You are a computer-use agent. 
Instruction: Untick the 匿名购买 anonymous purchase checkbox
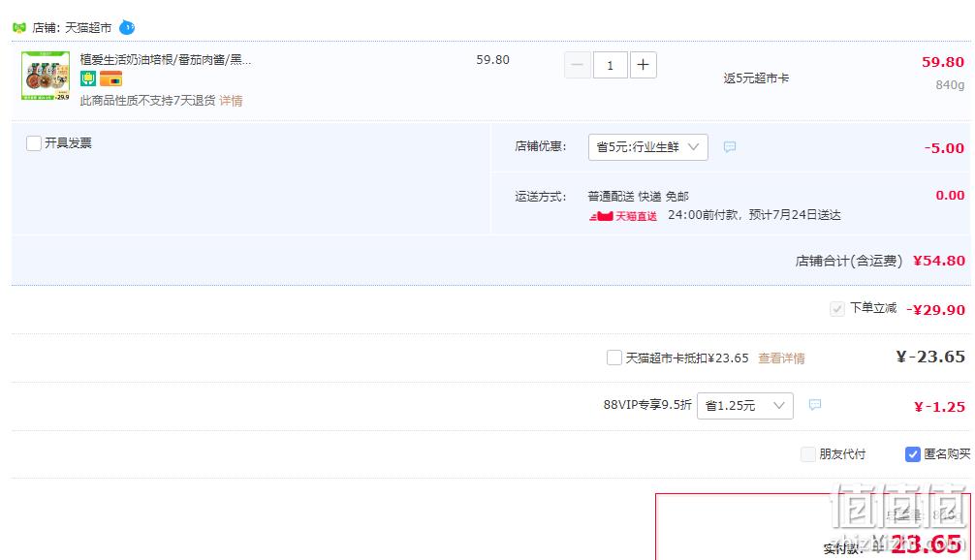(x=912, y=454)
